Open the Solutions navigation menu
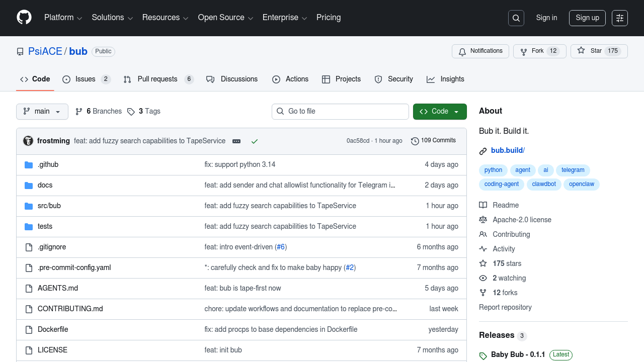 click(x=112, y=18)
